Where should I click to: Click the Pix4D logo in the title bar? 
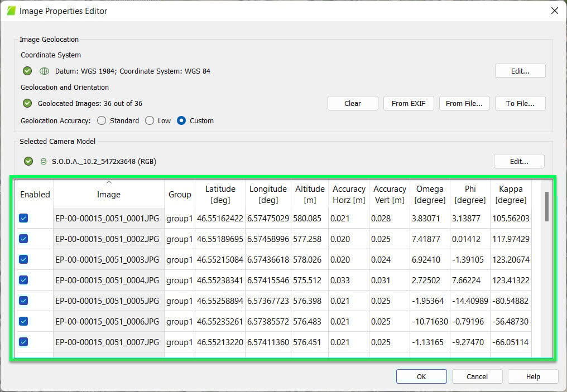click(x=10, y=10)
